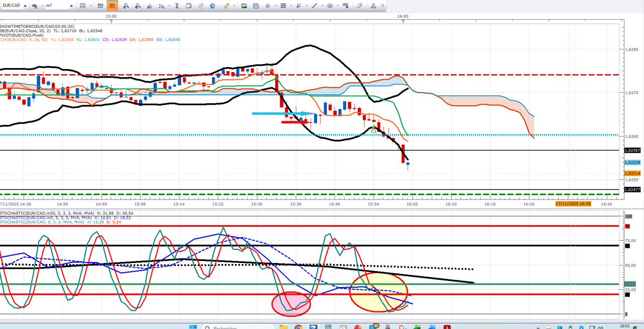
Task: Open Google Chrome from the taskbar
Action: click(x=298, y=327)
